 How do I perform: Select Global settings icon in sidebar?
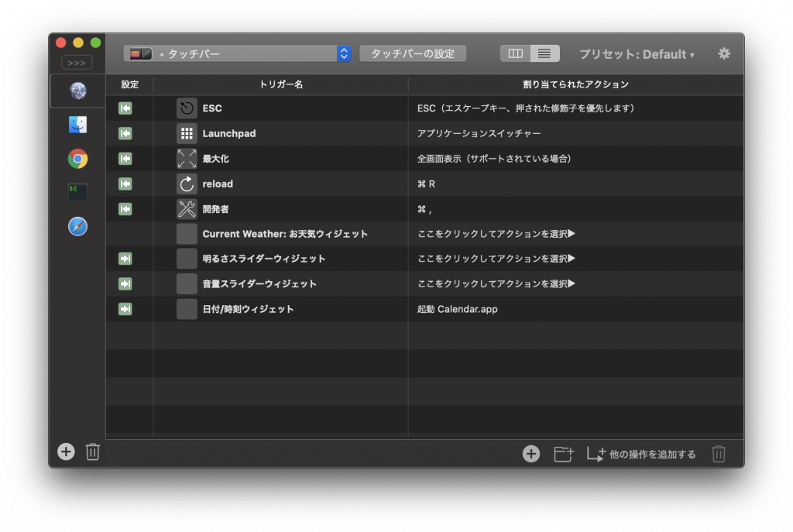pos(77,91)
